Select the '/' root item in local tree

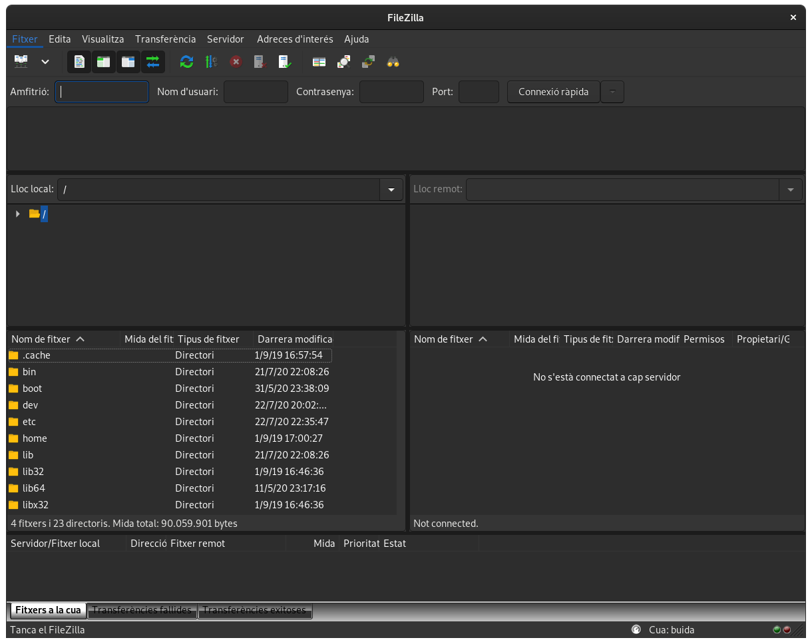[x=44, y=214]
